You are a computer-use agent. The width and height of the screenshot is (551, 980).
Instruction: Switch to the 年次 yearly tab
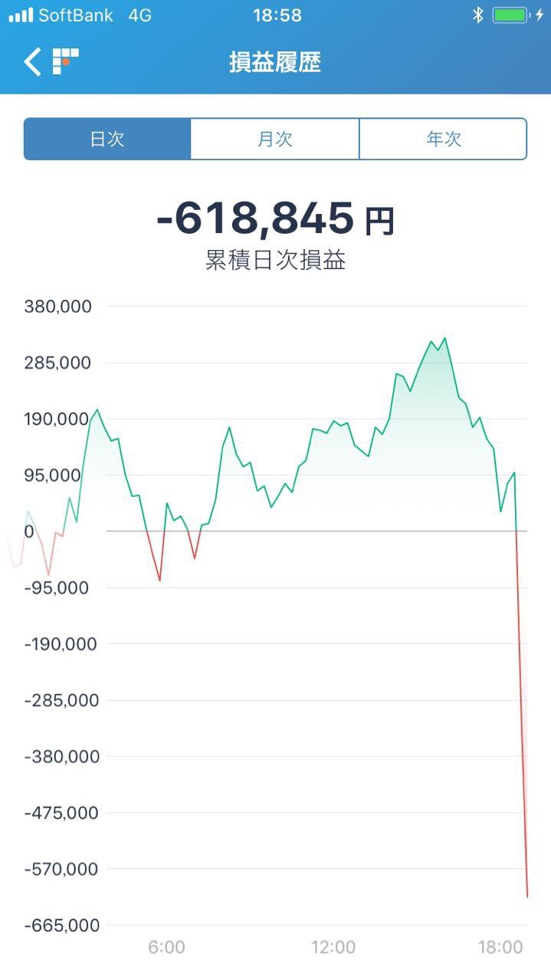click(x=443, y=139)
